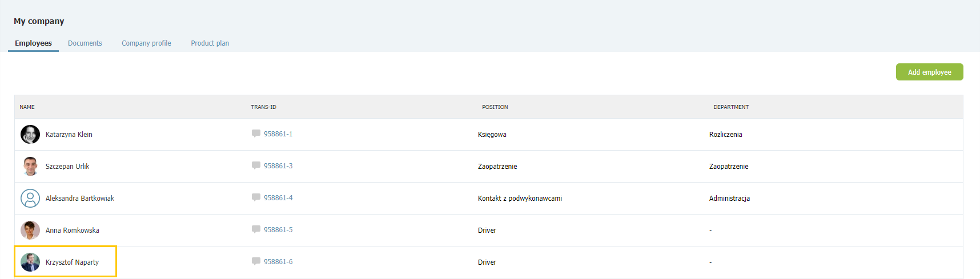Click Aleksandra Bartkowiak's placeholder avatar icon

click(x=30, y=199)
